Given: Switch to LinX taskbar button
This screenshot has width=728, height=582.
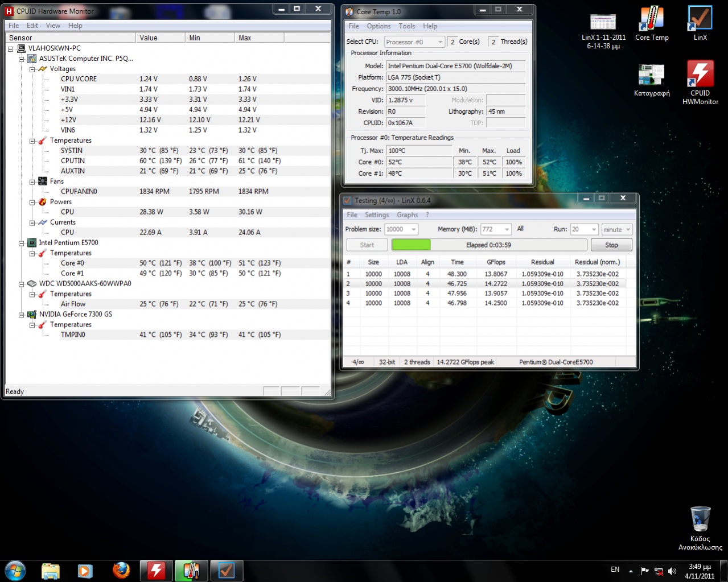Looking at the screenshot, I should click(x=227, y=571).
